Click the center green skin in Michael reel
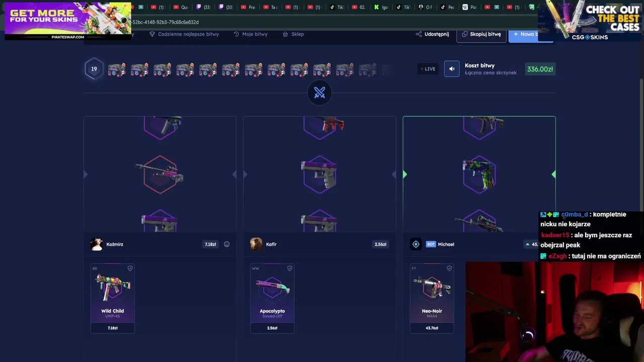This screenshot has height=362, width=644. pos(479,174)
